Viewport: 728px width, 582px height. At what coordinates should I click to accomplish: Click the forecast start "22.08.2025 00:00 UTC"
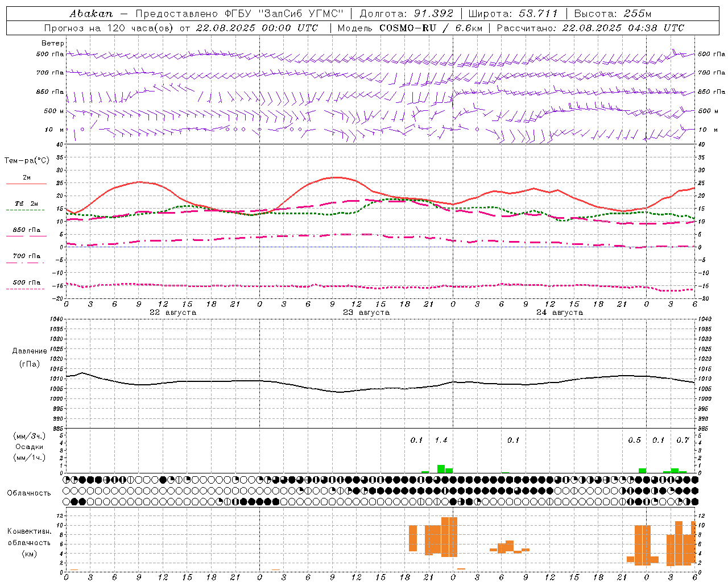point(257,28)
